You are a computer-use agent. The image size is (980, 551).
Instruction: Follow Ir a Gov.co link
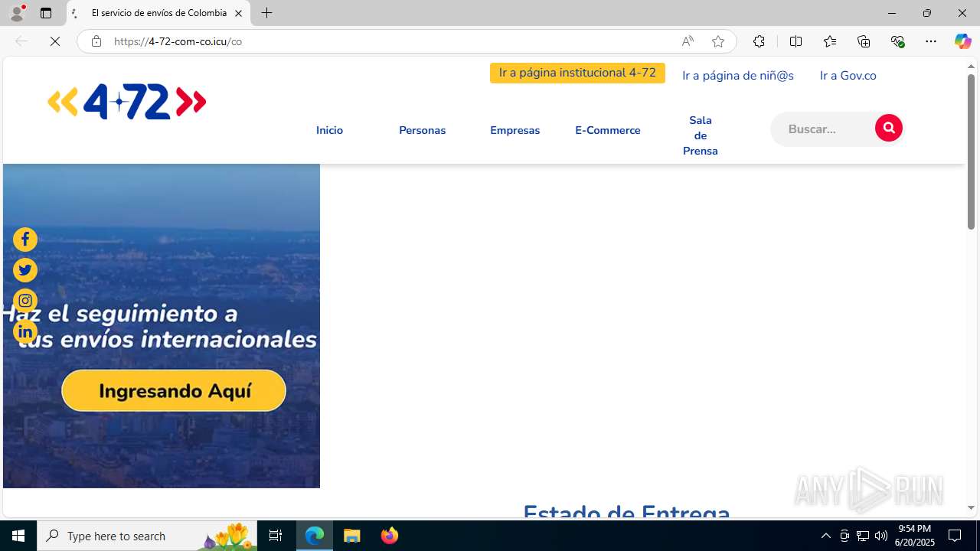[848, 76]
